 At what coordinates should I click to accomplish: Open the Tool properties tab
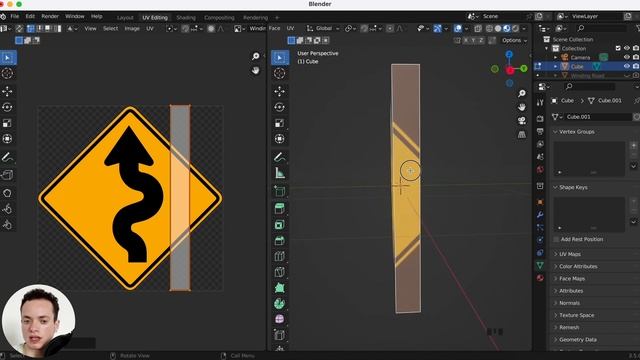click(x=540, y=102)
